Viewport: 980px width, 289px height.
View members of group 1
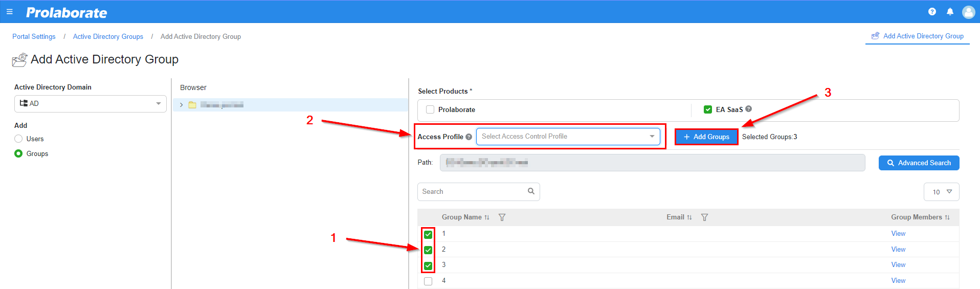[898, 234]
